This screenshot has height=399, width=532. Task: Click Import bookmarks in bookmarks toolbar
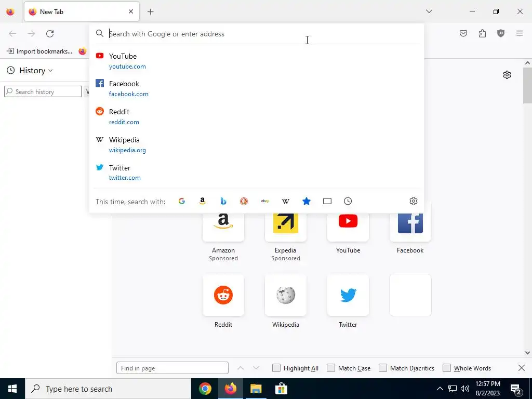39,51
